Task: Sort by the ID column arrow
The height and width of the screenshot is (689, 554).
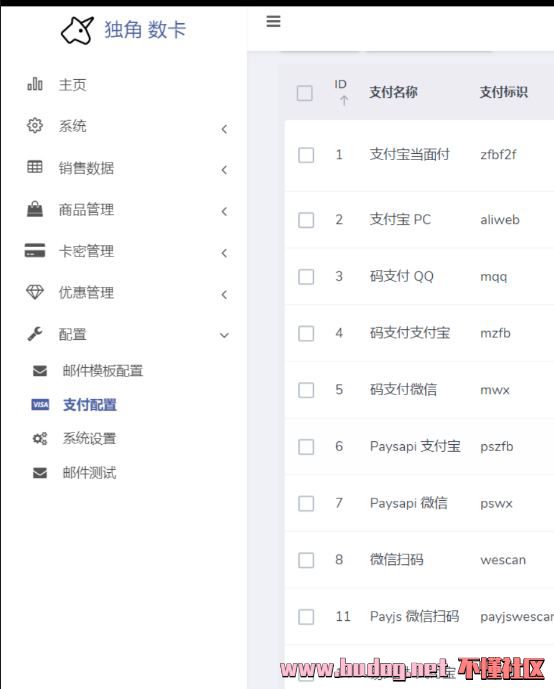Action: click(x=344, y=101)
